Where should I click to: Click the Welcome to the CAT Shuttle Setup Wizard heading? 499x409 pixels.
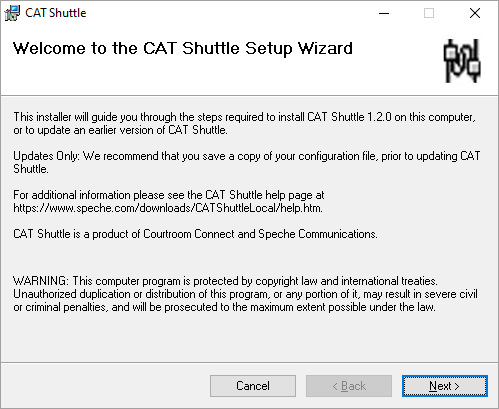pos(183,48)
